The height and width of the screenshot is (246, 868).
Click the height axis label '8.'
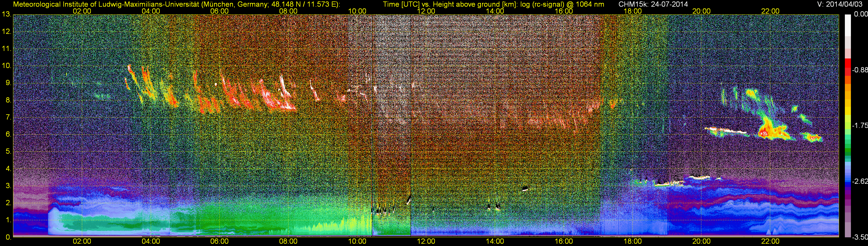click(x=8, y=100)
